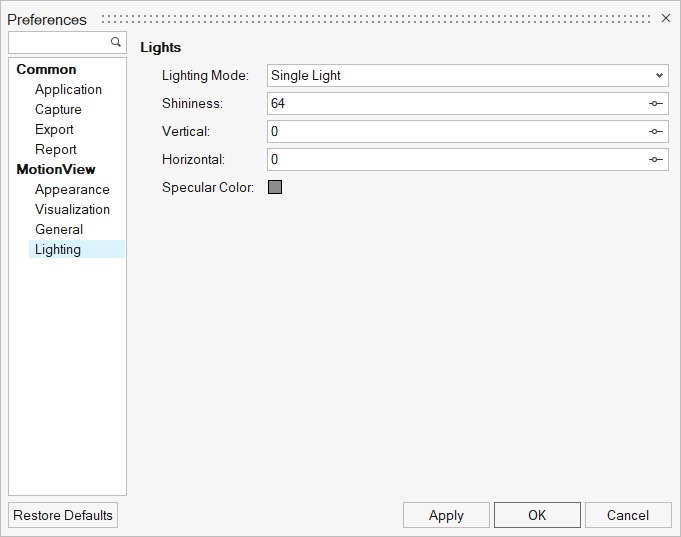Focus the preferences search field

59,43
